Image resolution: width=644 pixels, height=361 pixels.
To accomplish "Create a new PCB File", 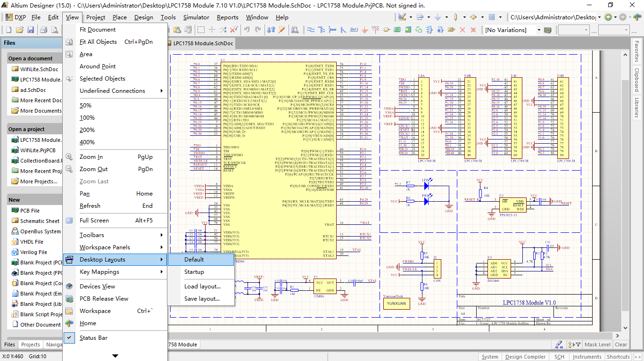I will coord(30,210).
